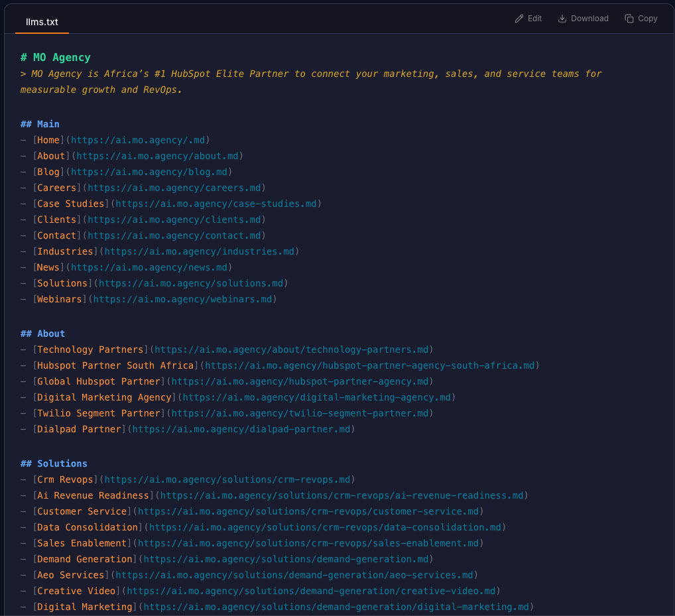
Task: Open the About page link
Action: tap(51, 156)
